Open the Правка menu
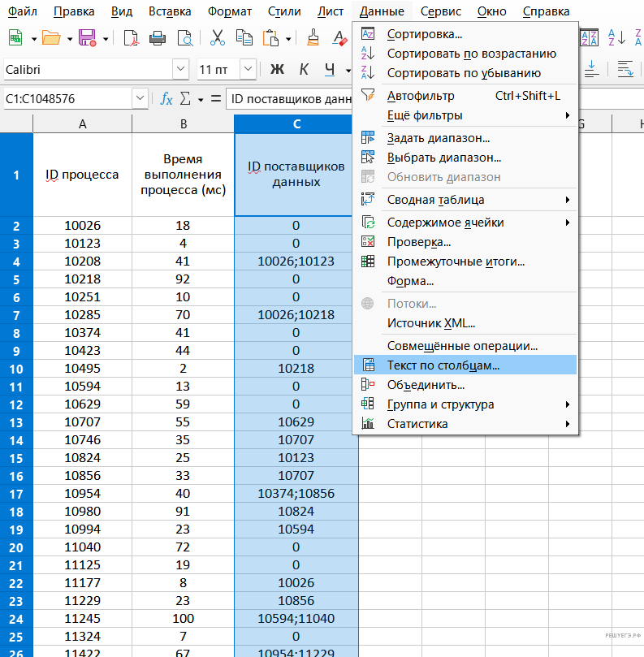Screen dimensions: 644x657 pyautogui.click(x=74, y=11)
